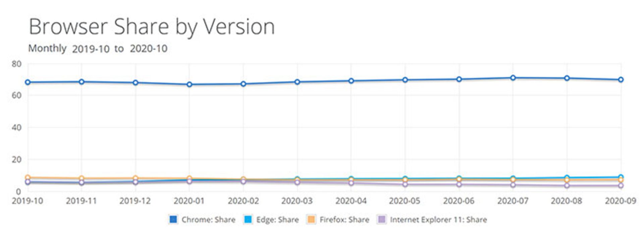The height and width of the screenshot is (228, 644).
Task: Select Edge data point at 2020-09
Action: pos(621,177)
